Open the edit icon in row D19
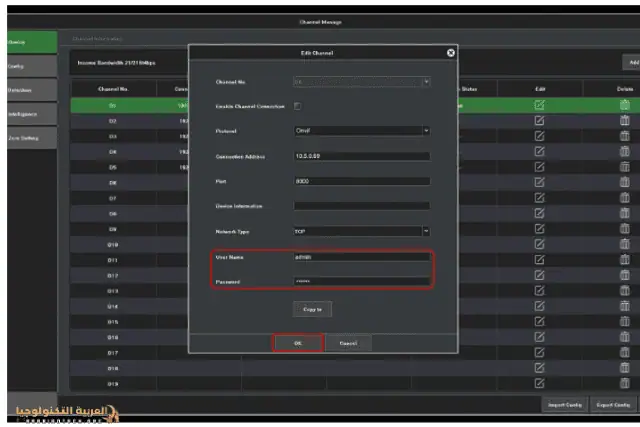 coord(539,383)
